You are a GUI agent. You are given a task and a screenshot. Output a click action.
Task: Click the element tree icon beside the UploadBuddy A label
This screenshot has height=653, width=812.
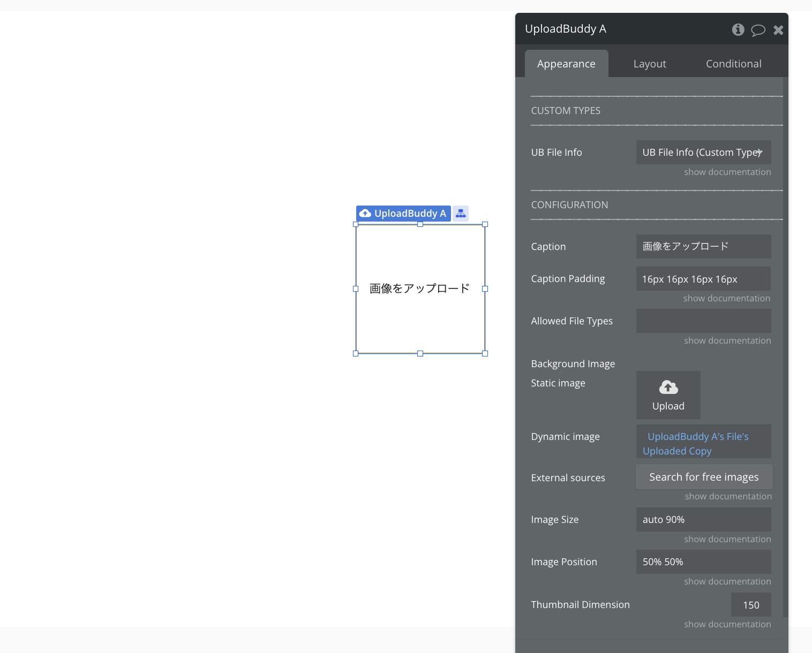click(x=461, y=213)
